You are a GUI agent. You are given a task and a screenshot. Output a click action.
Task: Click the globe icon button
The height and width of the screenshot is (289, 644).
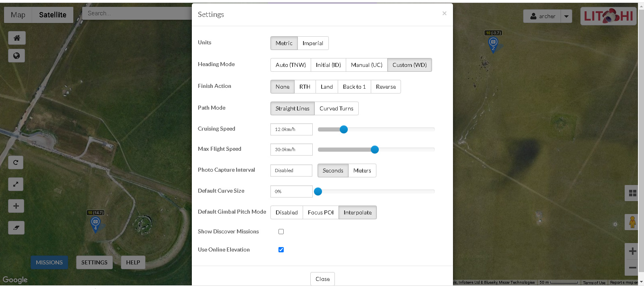17,56
